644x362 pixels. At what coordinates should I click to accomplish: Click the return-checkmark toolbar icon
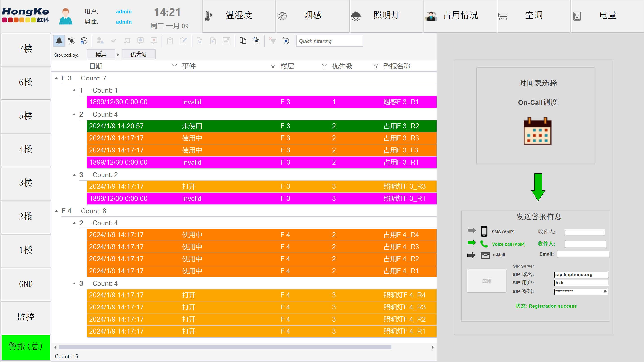[x=127, y=41]
